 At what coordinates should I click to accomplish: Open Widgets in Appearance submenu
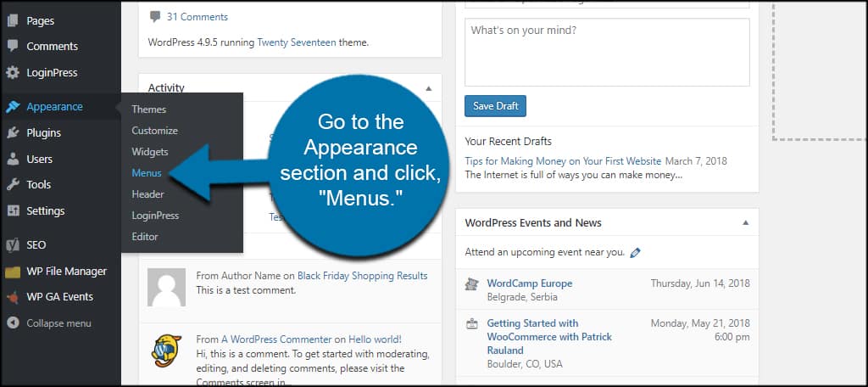[x=150, y=151]
